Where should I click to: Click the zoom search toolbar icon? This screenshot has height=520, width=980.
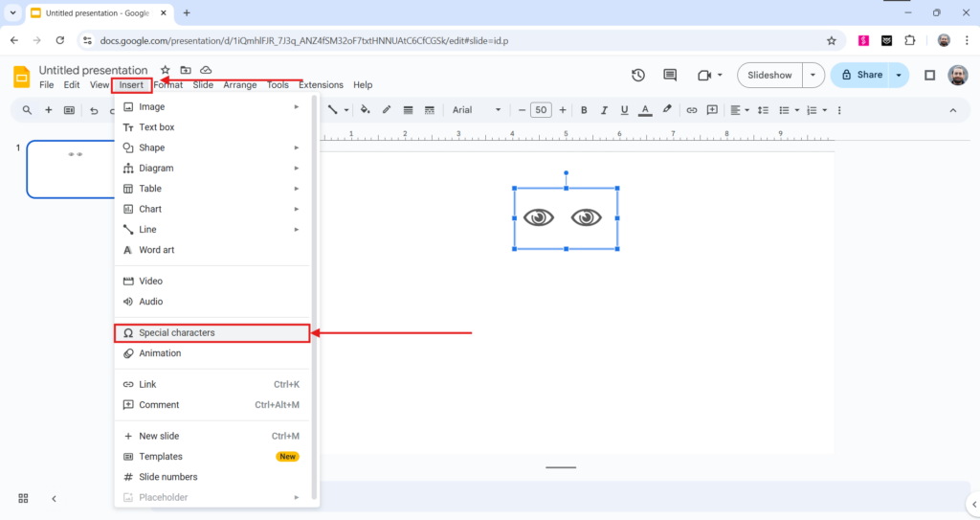[x=27, y=110]
